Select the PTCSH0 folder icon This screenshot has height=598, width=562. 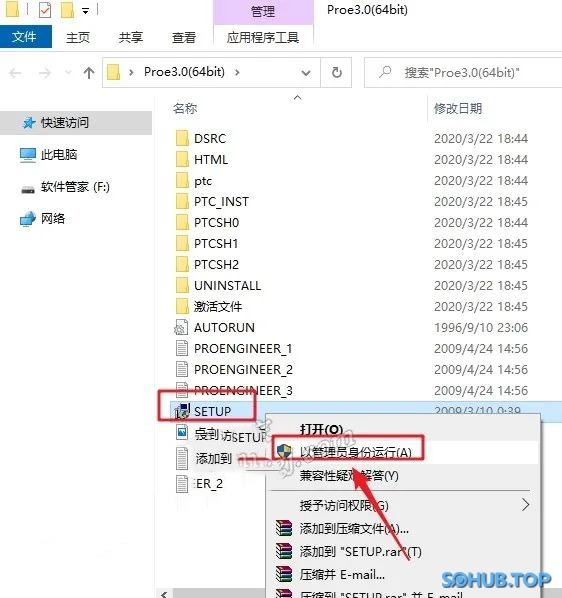pyautogui.click(x=182, y=222)
